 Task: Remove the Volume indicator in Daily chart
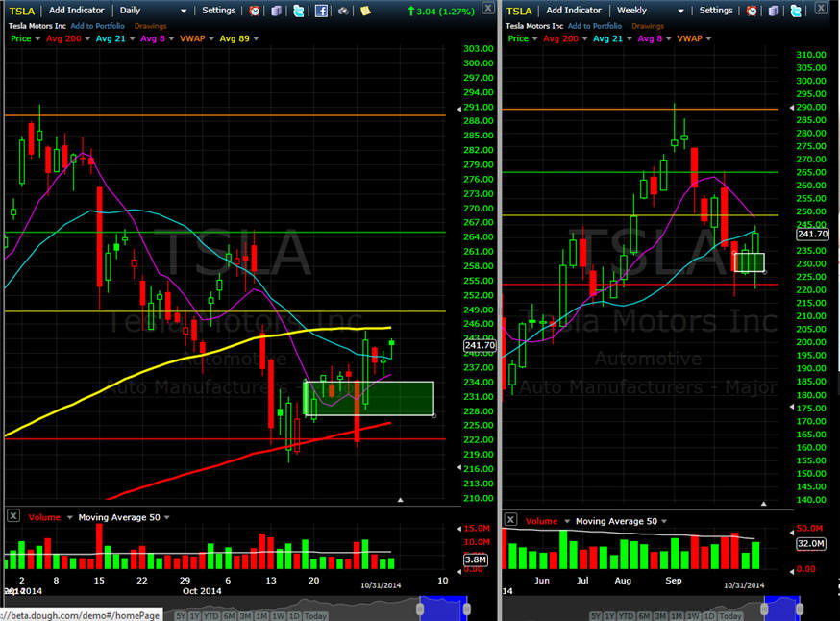click(13, 516)
